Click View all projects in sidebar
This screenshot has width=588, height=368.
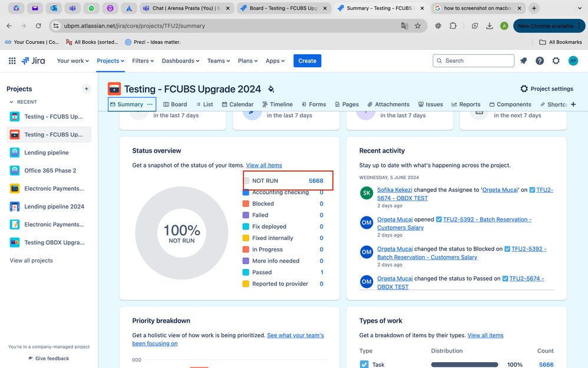click(x=31, y=261)
